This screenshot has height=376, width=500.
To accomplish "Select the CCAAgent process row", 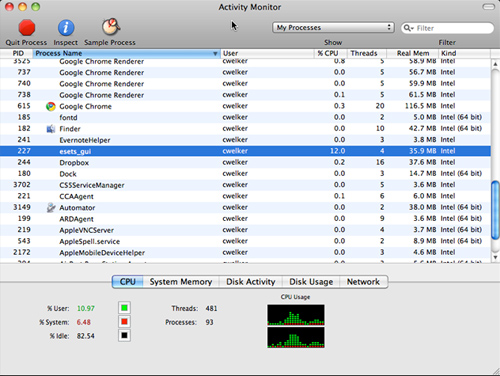I will tap(245, 196).
